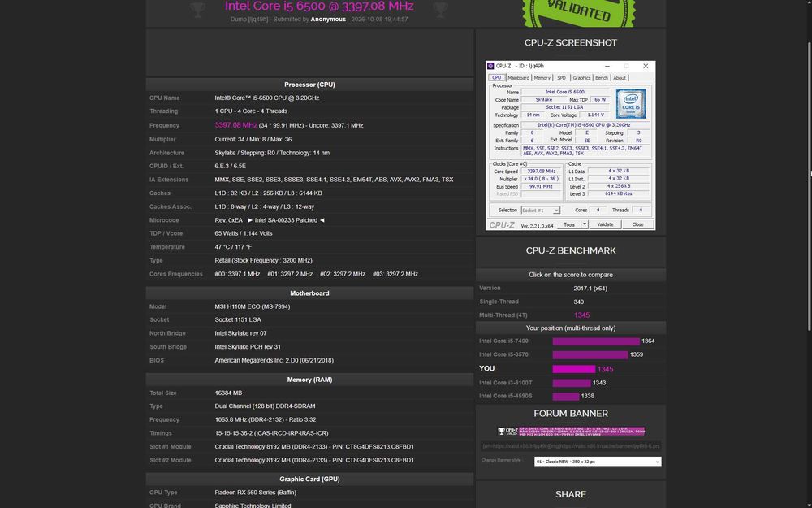This screenshot has width=812, height=508.
Task: Select the About tab in the CPU-Z screenshot
Action: coord(620,78)
